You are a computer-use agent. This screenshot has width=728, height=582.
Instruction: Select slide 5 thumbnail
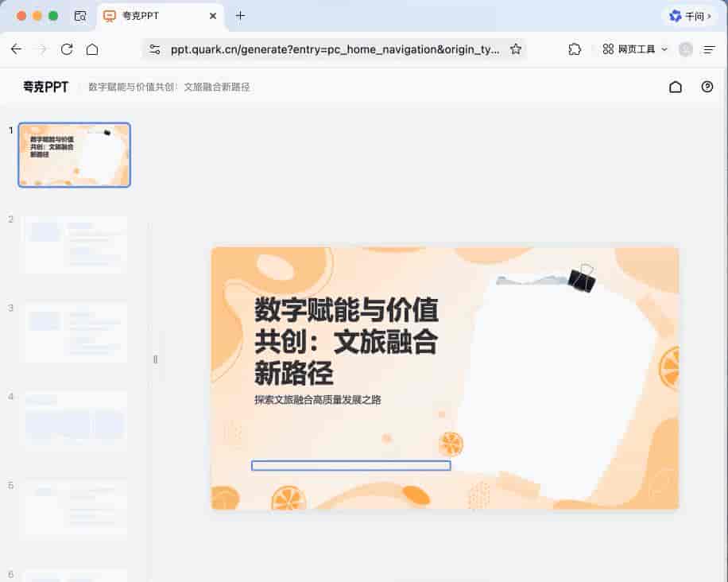click(x=76, y=509)
